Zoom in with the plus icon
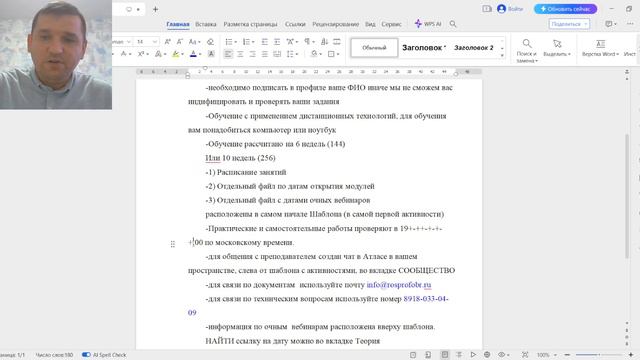 tap(631, 355)
